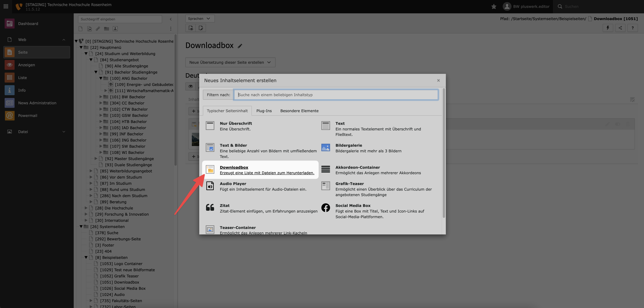Image resolution: width=644 pixels, height=308 pixels.
Task: Open the application grid menu icon
Action: click(x=6, y=6)
